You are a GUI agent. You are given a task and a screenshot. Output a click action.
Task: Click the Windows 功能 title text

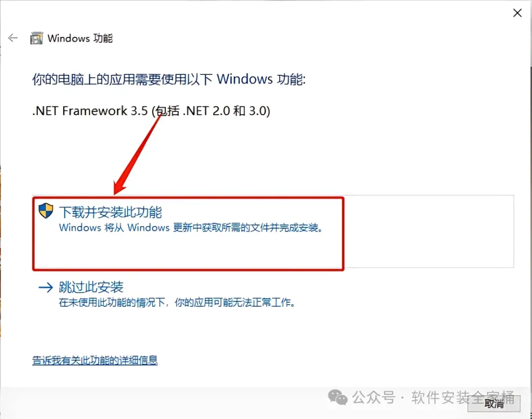click(x=80, y=38)
